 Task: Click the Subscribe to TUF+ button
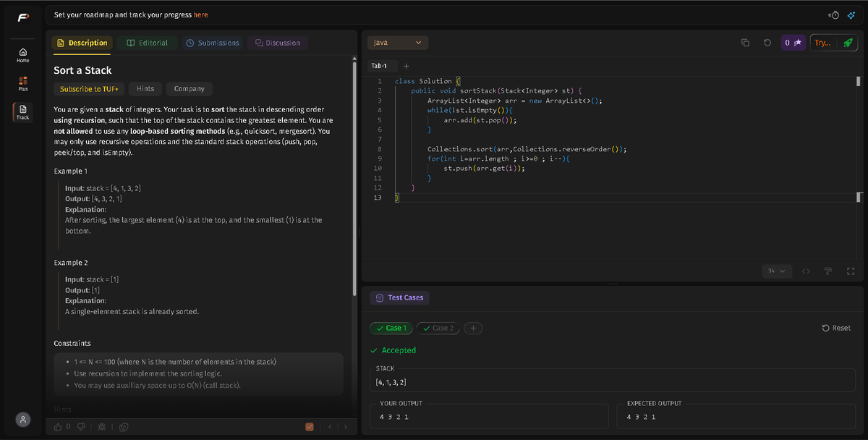90,89
